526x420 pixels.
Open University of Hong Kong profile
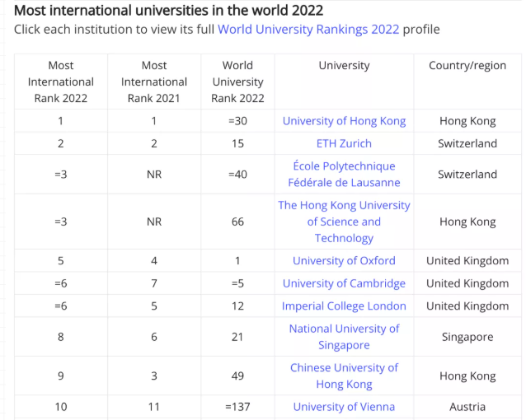tap(344, 121)
